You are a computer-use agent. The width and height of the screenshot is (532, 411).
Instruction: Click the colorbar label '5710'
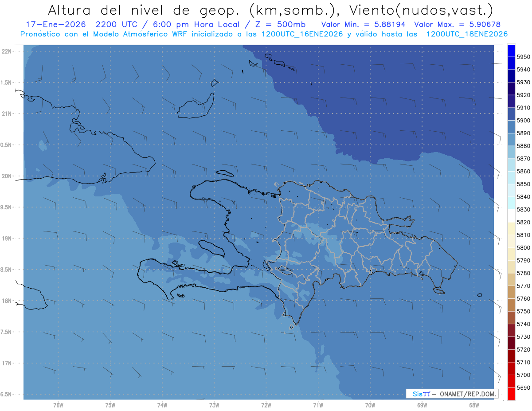524,362
